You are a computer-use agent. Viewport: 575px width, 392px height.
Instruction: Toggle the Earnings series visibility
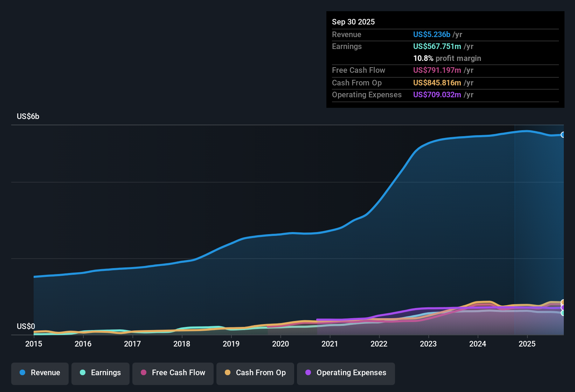(x=101, y=373)
